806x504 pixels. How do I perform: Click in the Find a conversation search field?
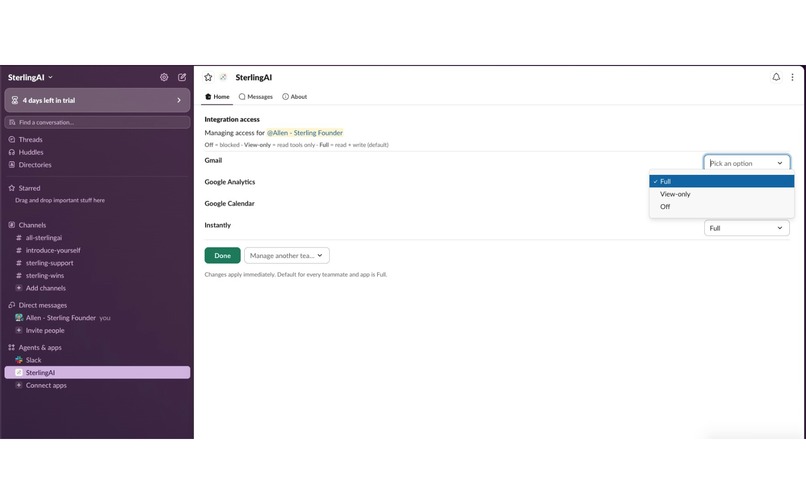click(97, 122)
